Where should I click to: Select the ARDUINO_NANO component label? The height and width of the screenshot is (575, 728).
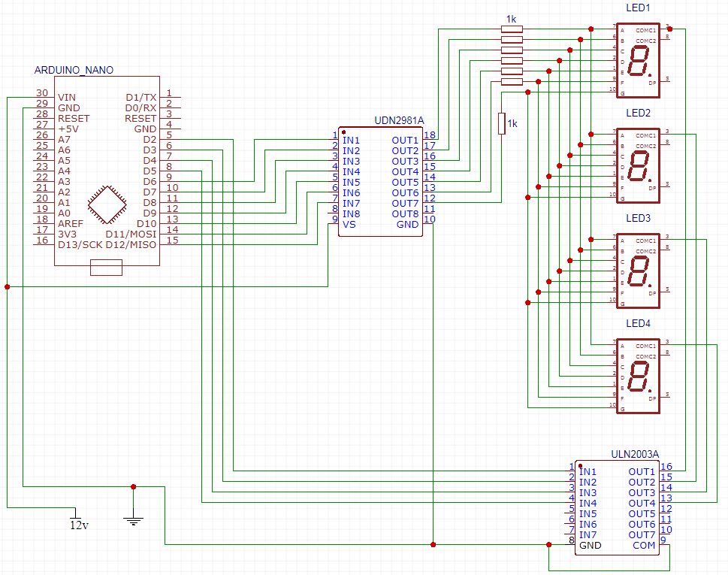click(74, 70)
